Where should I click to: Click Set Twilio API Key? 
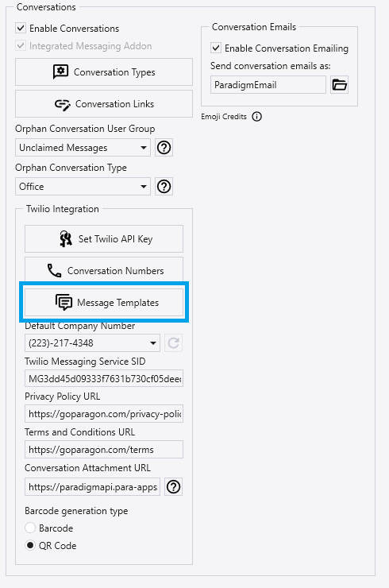point(104,239)
